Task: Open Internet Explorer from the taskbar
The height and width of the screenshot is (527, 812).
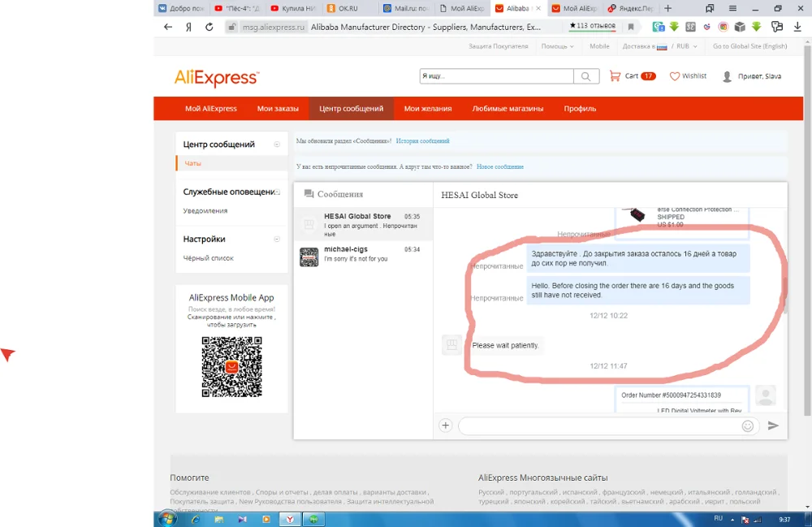Action: (x=195, y=519)
